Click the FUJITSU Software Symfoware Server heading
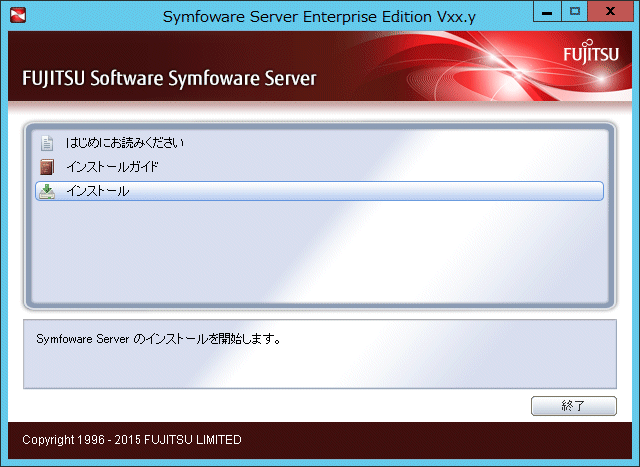640x467 pixels. point(169,78)
